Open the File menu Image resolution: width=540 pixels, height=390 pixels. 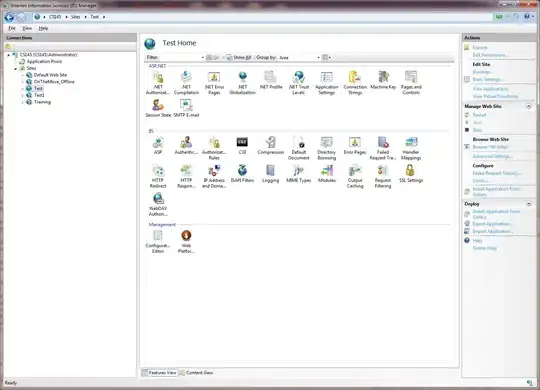click(x=12, y=28)
